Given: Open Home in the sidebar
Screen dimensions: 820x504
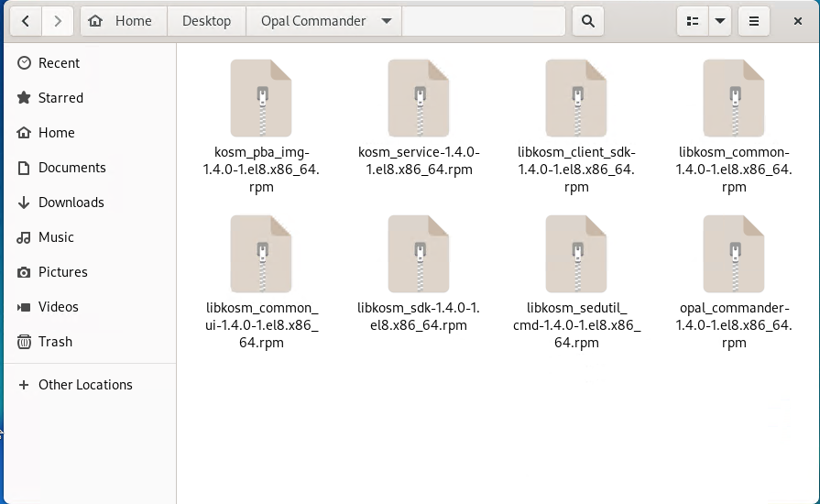Looking at the screenshot, I should click(x=90, y=132).
